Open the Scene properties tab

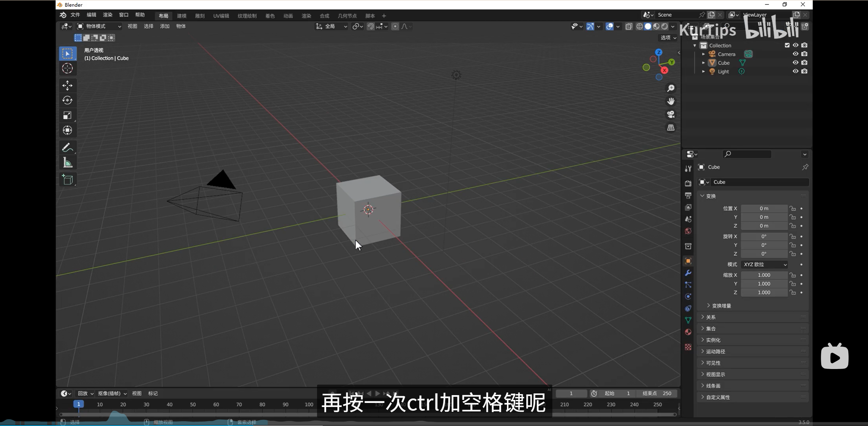688,219
